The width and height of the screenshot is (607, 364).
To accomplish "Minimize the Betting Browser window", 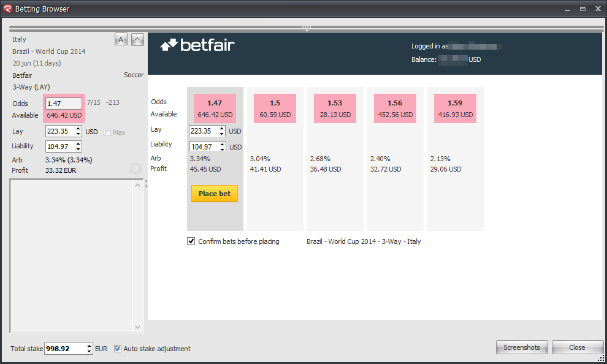I will [568, 9].
